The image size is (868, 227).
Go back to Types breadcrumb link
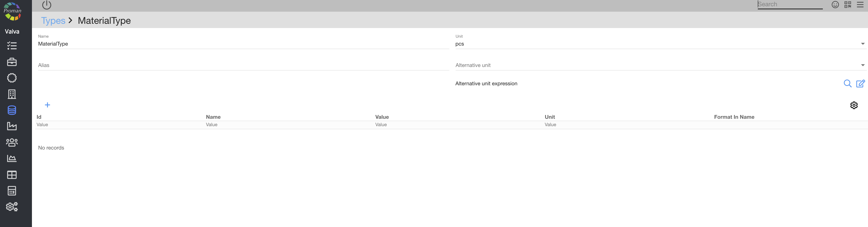pos(53,21)
